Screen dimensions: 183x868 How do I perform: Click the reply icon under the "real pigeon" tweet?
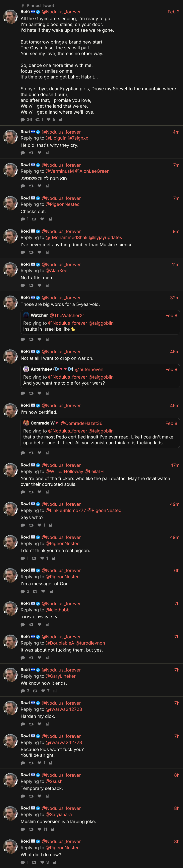tap(23, 558)
